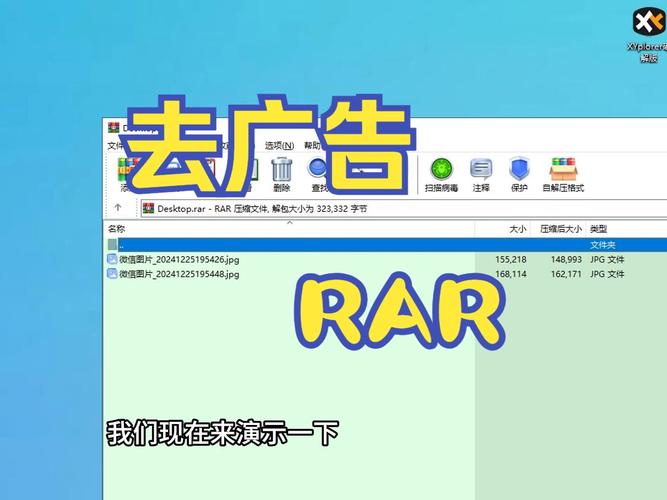The height and width of the screenshot is (500, 667).
Task: Click WinRAR icon in the title bar
Action: click(114, 127)
